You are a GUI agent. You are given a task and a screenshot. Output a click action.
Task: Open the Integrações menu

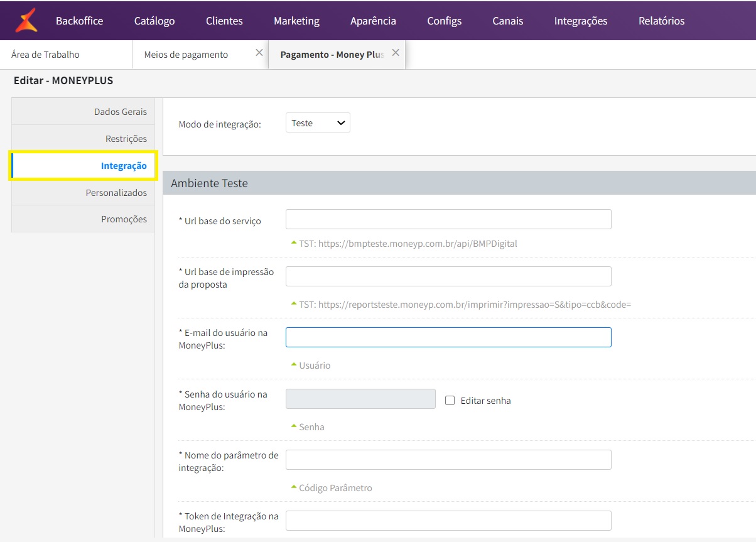[581, 21]
